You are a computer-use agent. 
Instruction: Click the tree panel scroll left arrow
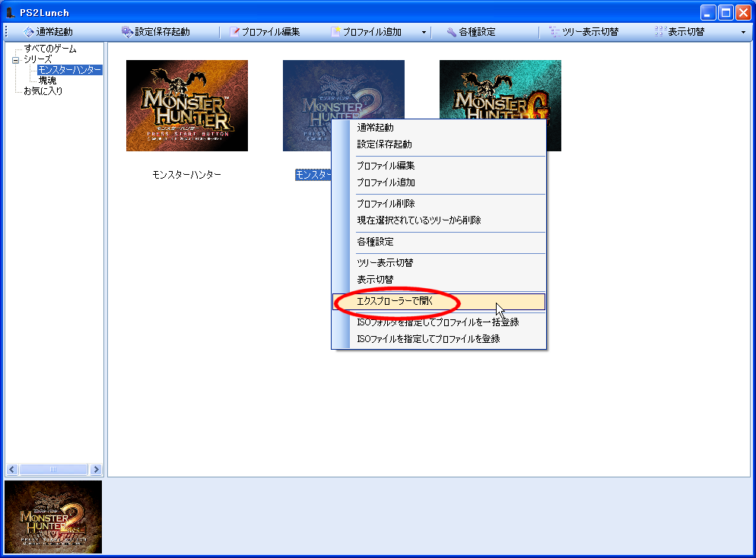click(12, 469)
